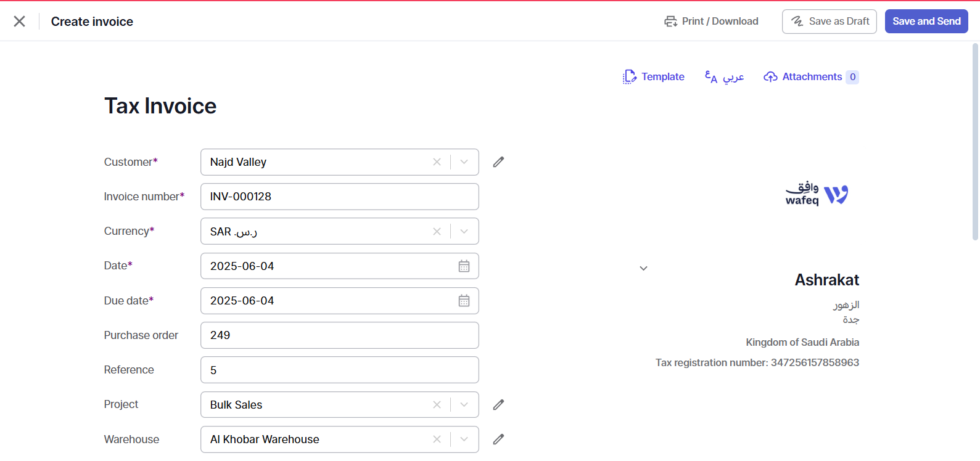Close the Create invoice page
980x461 pixels.
point(20,22)
